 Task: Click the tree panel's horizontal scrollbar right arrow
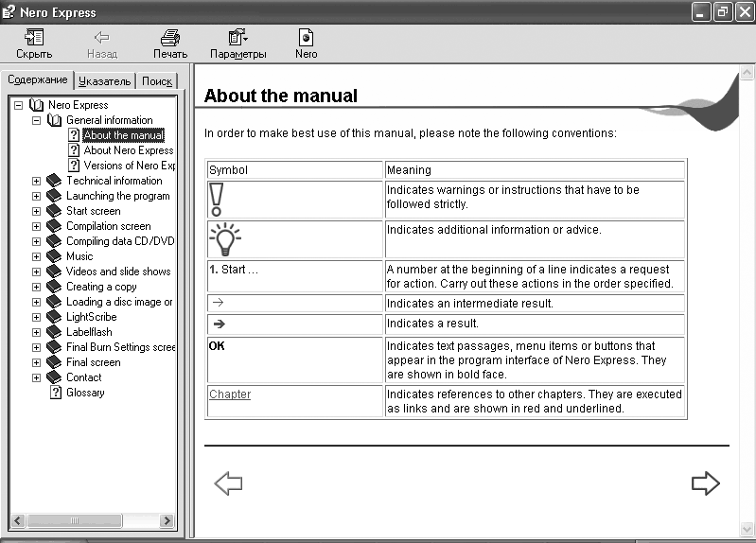click(167, 520)
